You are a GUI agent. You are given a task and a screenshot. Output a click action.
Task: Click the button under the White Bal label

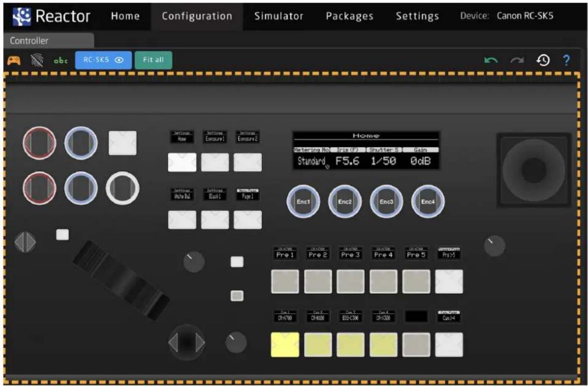pos(182,220)
